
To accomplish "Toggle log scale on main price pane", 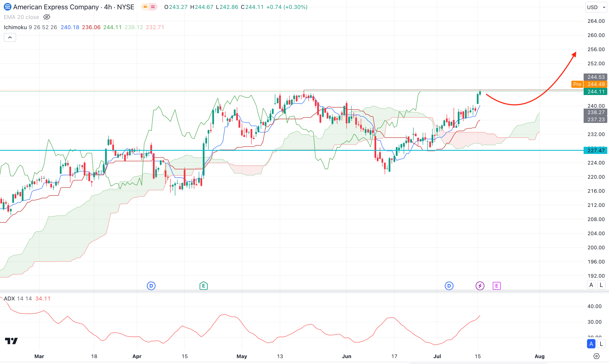I will coord(601,285).
